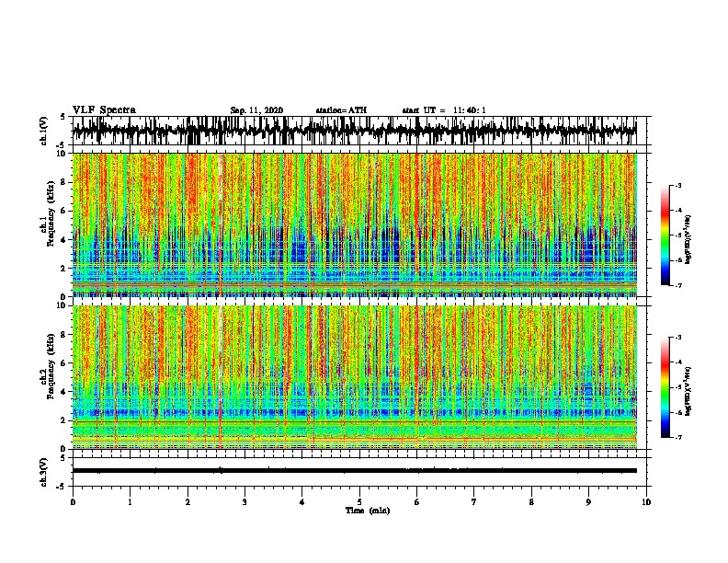Click the "ch.1(V)" waveform axis label
This screenshot has width=728, height=563.
(x=43, y=131)
